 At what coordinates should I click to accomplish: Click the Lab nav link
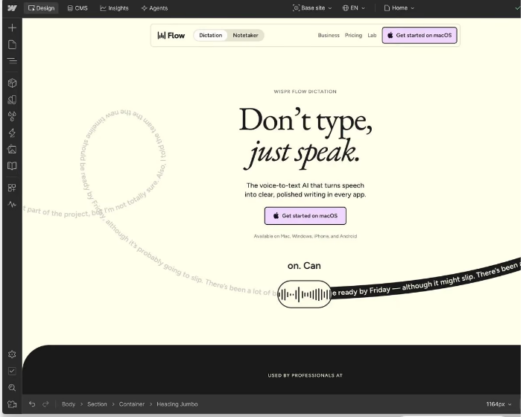(x=372, y=35)
